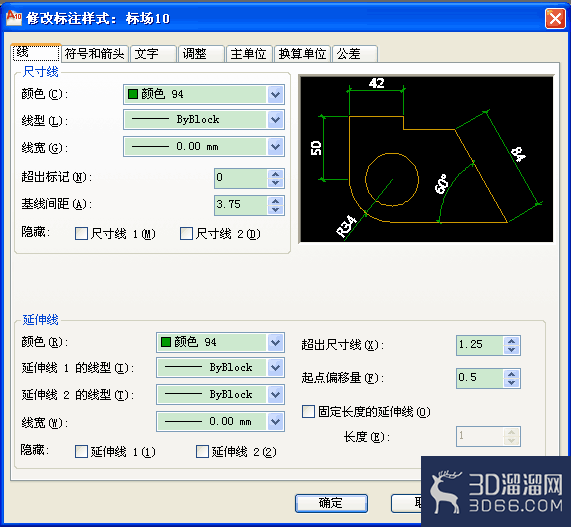
Task: Click the 确定 button
Action: tap(331, 503)
